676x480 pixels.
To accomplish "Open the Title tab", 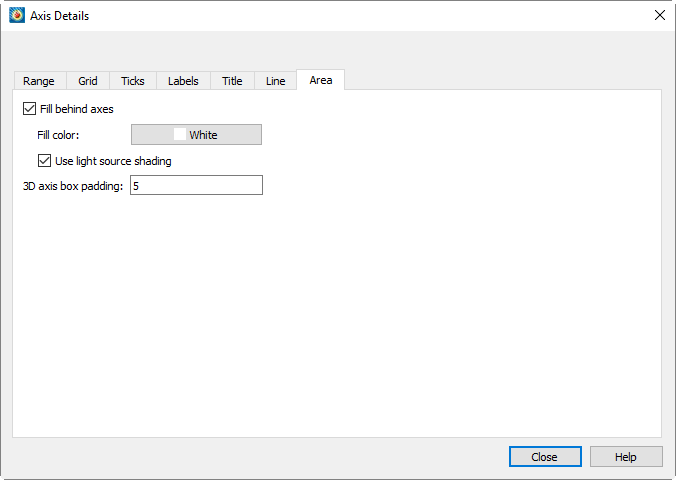I will (232, 81).
